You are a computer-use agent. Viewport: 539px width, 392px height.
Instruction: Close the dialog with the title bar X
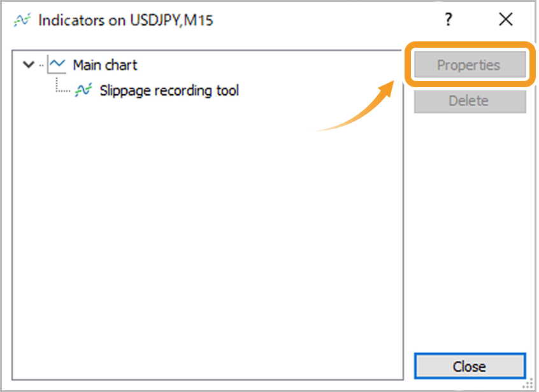[506, 20]
